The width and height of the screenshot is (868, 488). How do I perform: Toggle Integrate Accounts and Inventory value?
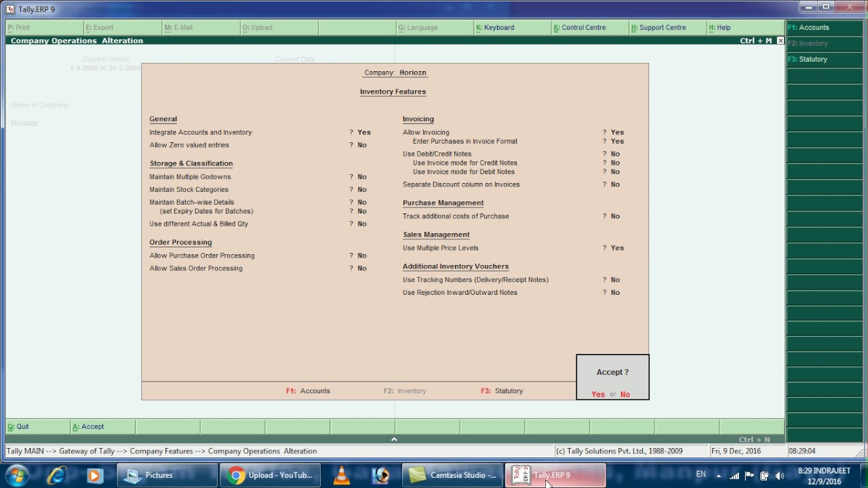363,132
